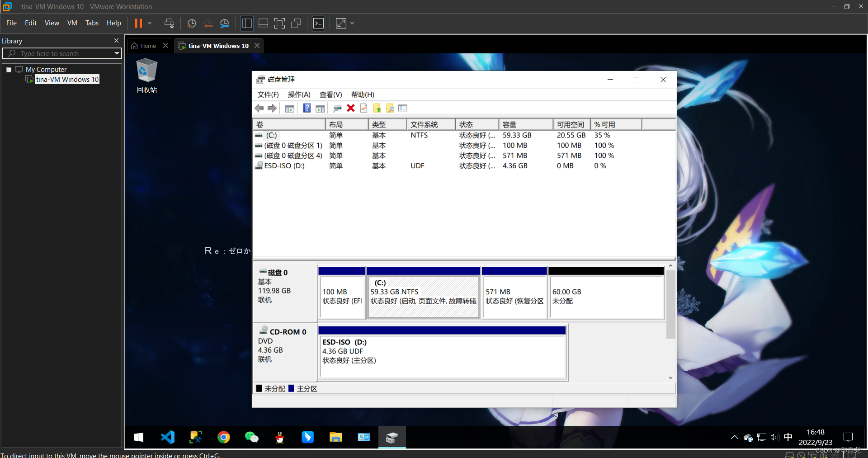Take a snapshot of the VM
Screen dimensions: 868x458
point(191,23)
